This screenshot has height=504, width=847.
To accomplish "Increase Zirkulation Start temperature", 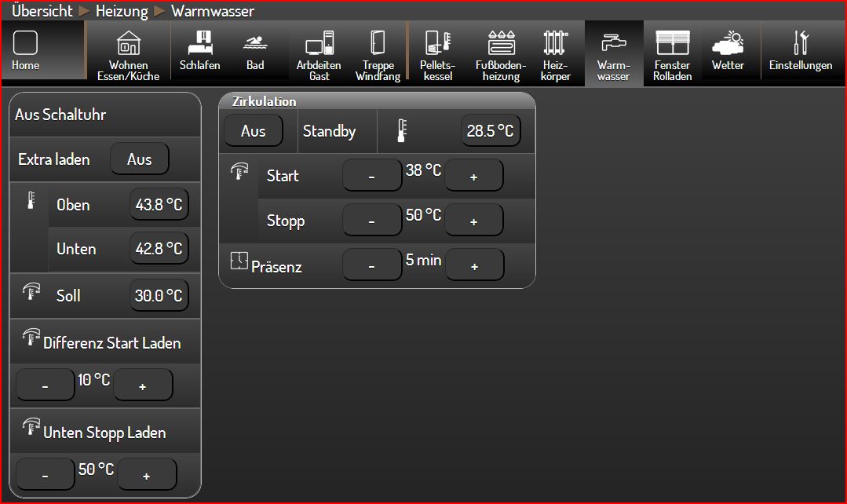I will click(473, 177).
